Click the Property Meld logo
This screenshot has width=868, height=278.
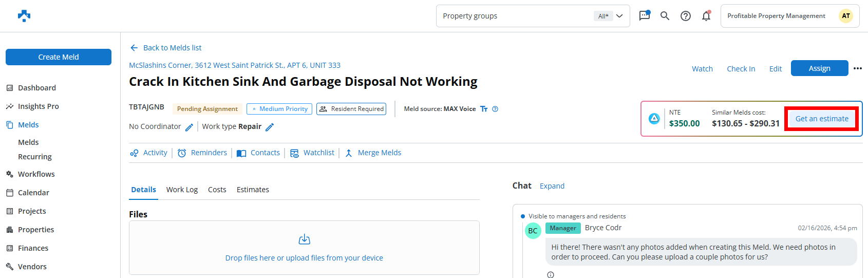tap(24, 16)
